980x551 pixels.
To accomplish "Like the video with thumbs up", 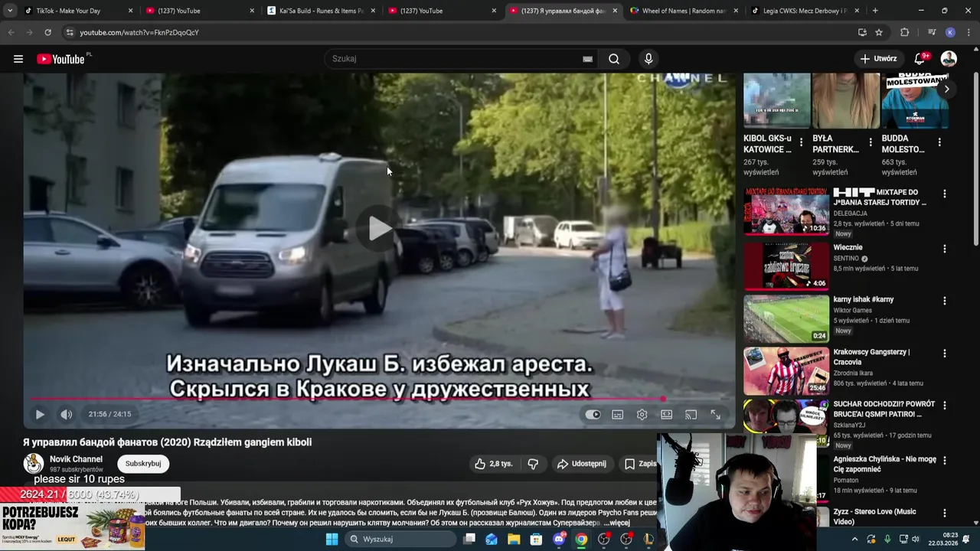I will 493,464.
